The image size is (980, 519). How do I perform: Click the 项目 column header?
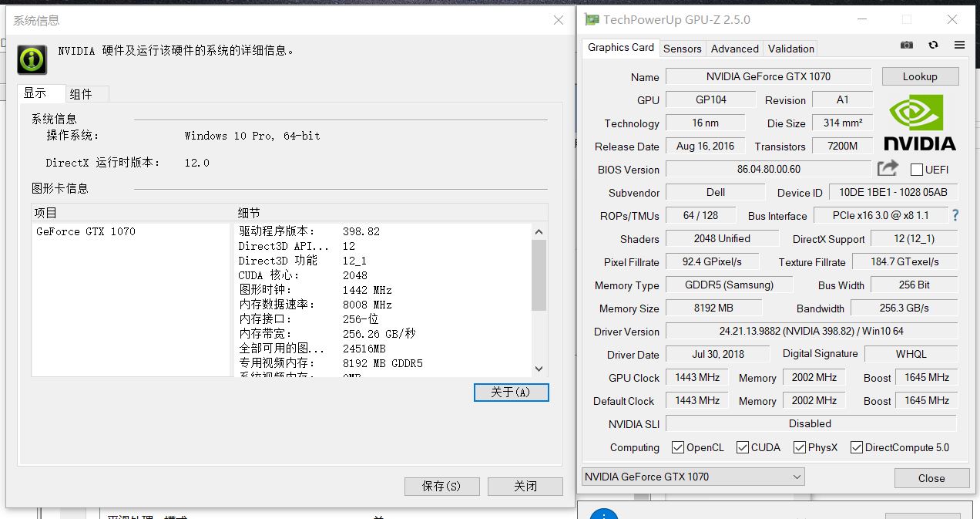(132, 213)
